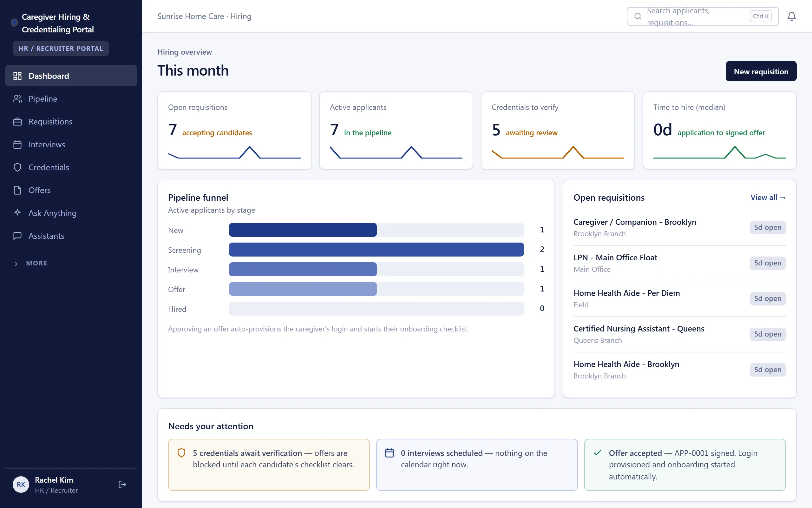Click the RK user avatar

[21, 485]
